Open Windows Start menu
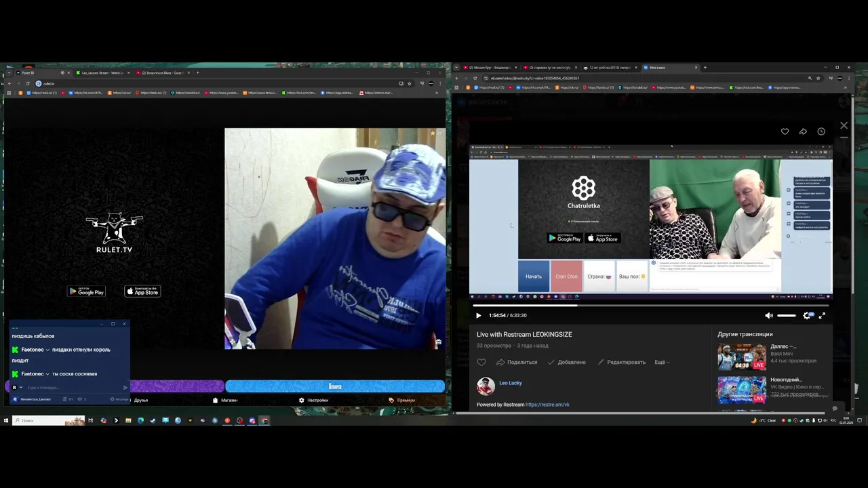 6,421
